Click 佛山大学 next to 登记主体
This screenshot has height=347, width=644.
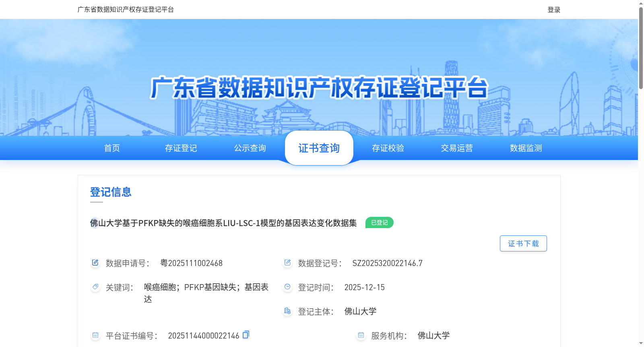tap(360, 311)
